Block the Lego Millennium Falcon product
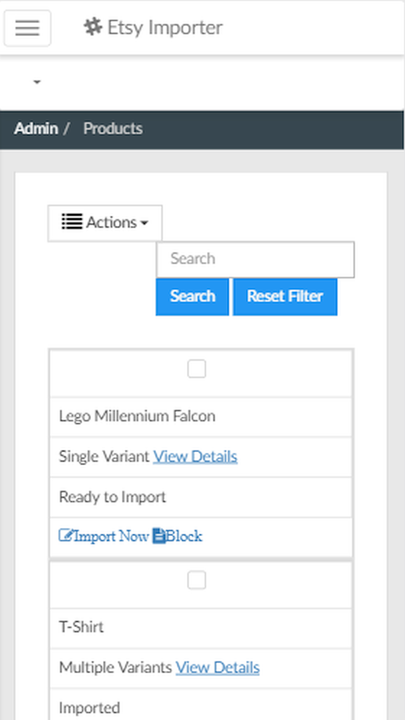Viewport: 405px width, 720px height. [177, 536]
